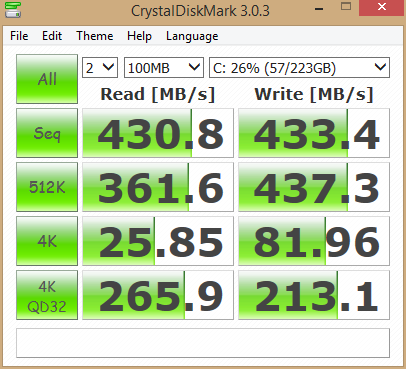Open the C: drive selection dropdown
The width and height of the screenshot is (406, 369).
coord(299,68)
